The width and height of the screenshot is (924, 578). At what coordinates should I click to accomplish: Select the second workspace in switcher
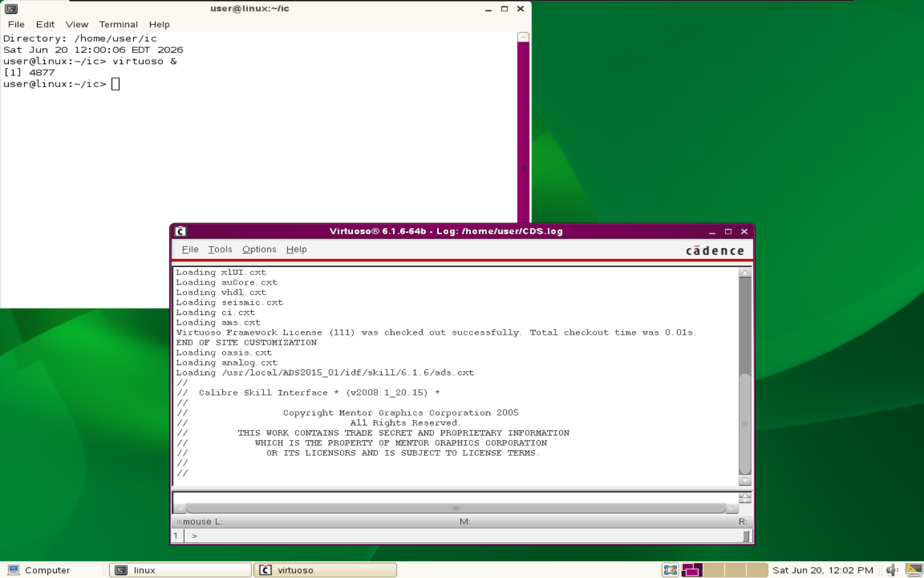point(714,570)
